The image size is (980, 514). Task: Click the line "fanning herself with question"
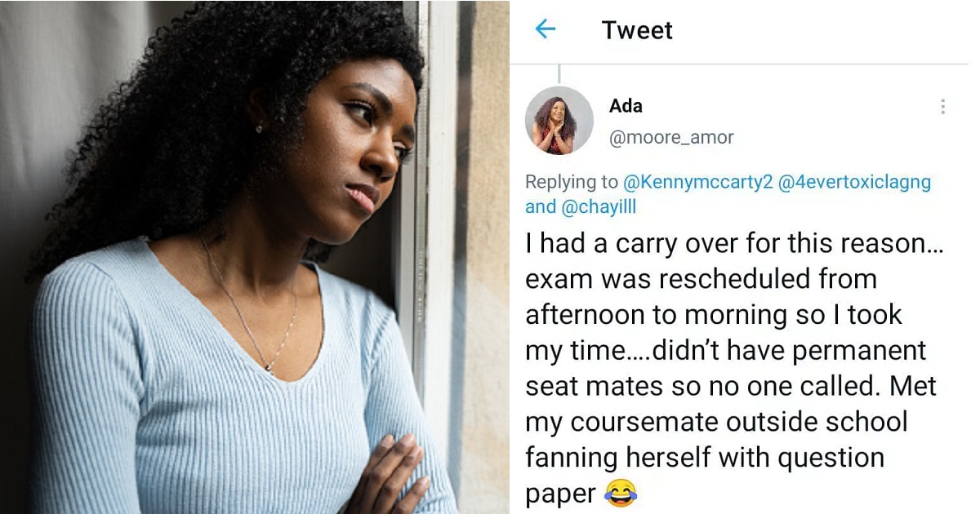pyautogui.click(x=704, y=457)
